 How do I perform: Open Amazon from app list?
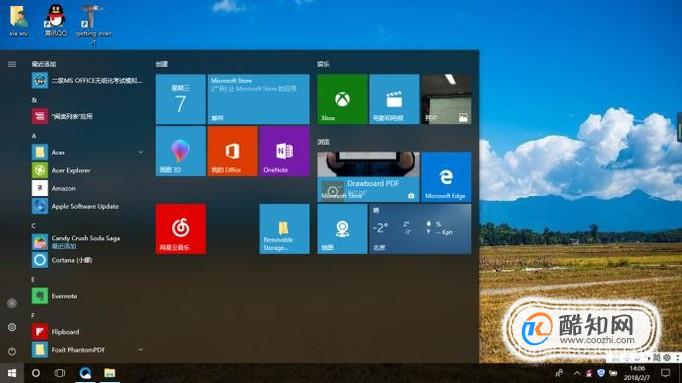pyautogui.click(x=87, y=188)
